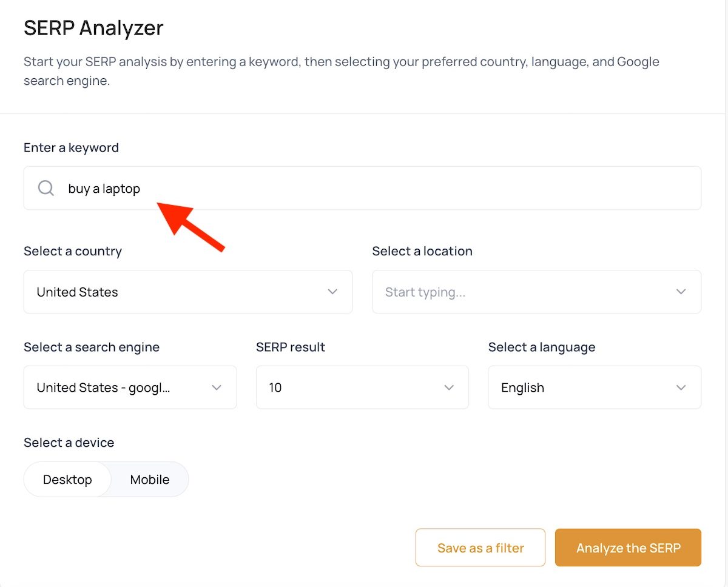Click the chevron arrow in the location field

pyautogui.click(x=681, y=292)
